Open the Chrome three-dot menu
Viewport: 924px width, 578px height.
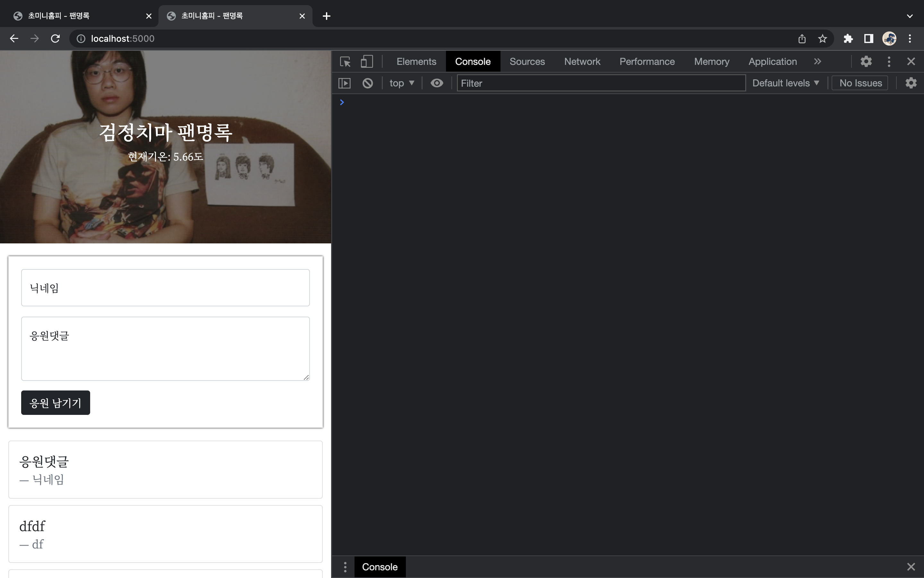pos(910,39)
